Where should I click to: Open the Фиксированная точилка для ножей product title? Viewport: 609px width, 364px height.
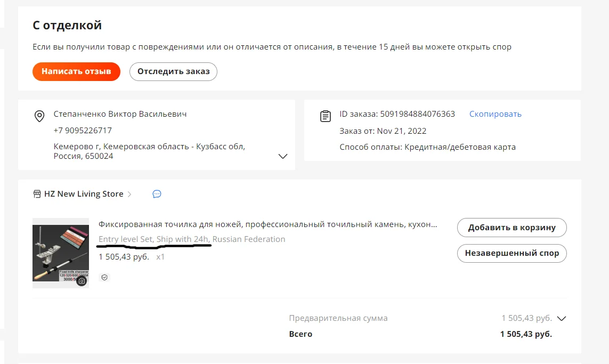(267, 224)
